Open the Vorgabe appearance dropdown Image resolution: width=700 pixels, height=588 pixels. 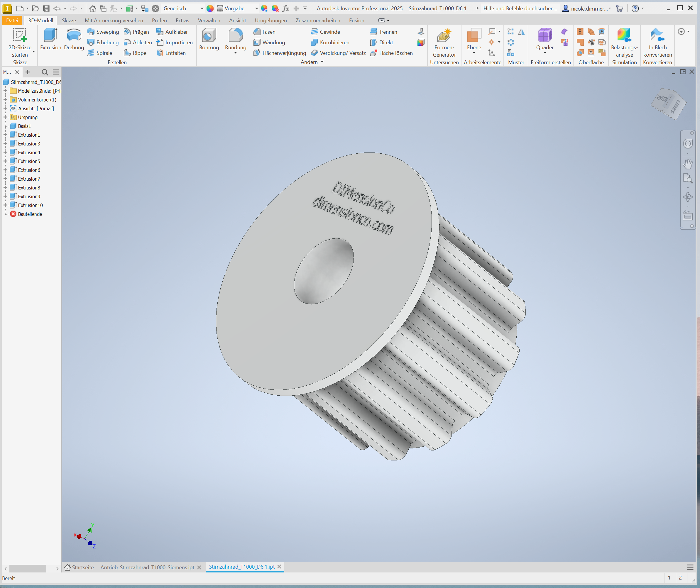[256, 8]
